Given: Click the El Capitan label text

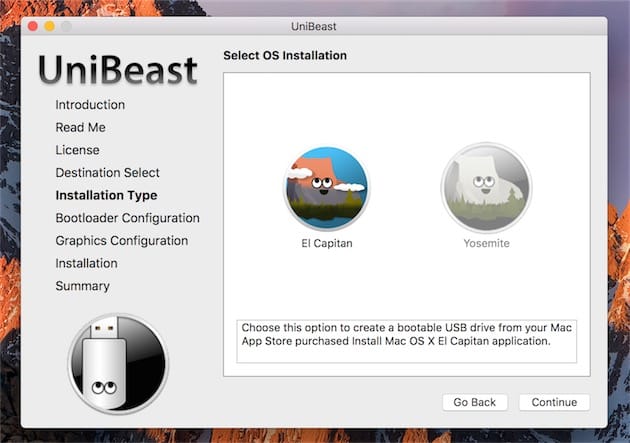Looking at the screenshot, I should (x=327, y=243).
